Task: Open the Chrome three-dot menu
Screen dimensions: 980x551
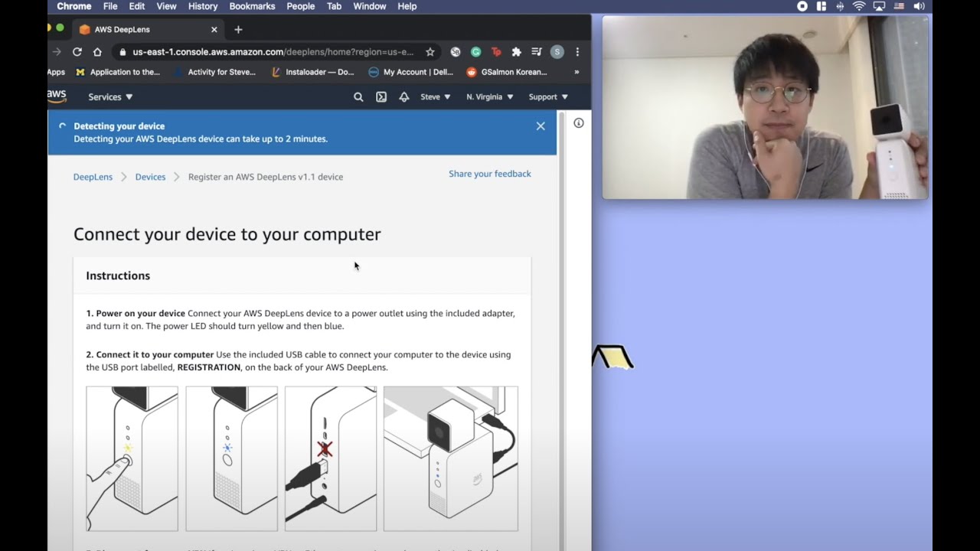Action: point(577,52)
